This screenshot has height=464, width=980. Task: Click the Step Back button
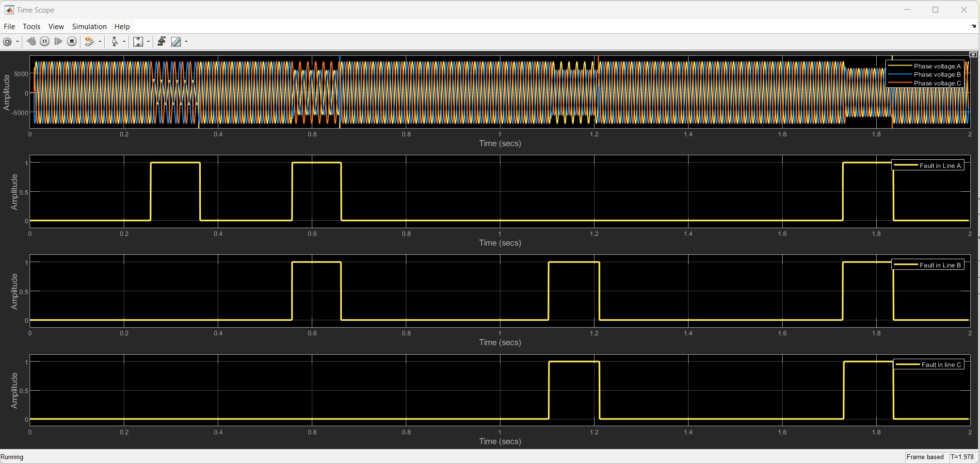click(x=31, y=42)
